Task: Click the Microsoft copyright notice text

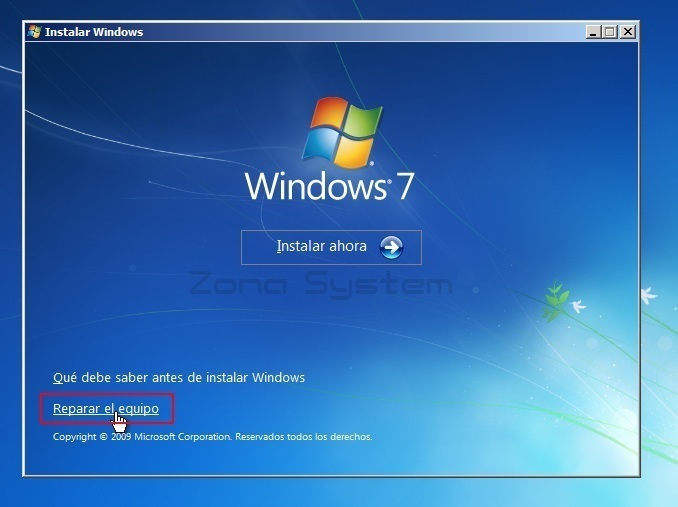Action: click(212, 437)
